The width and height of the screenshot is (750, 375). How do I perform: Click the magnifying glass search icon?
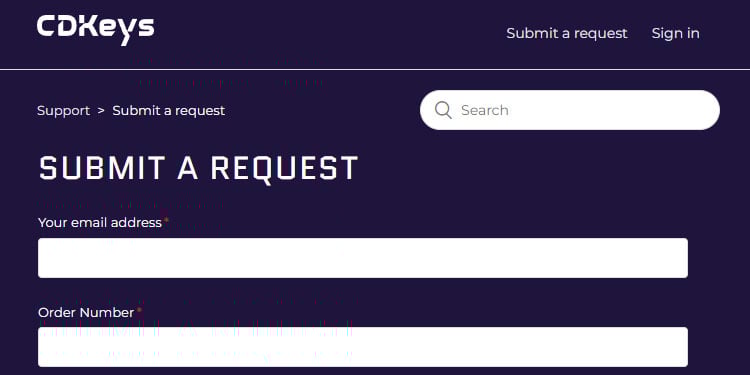coord(443,110)
